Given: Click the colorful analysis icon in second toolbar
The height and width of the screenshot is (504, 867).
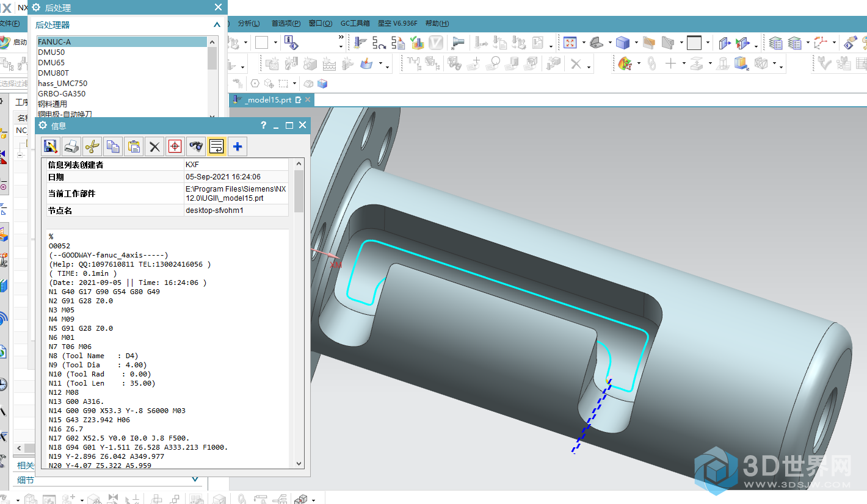Looking at the screenshot, I should [625, 63].
